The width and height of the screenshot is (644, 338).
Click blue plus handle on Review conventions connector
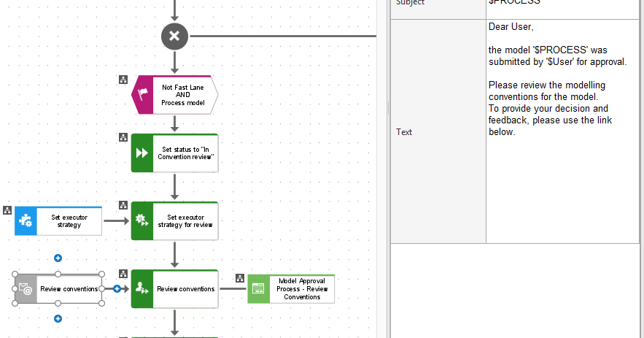[x=117, y=288]
